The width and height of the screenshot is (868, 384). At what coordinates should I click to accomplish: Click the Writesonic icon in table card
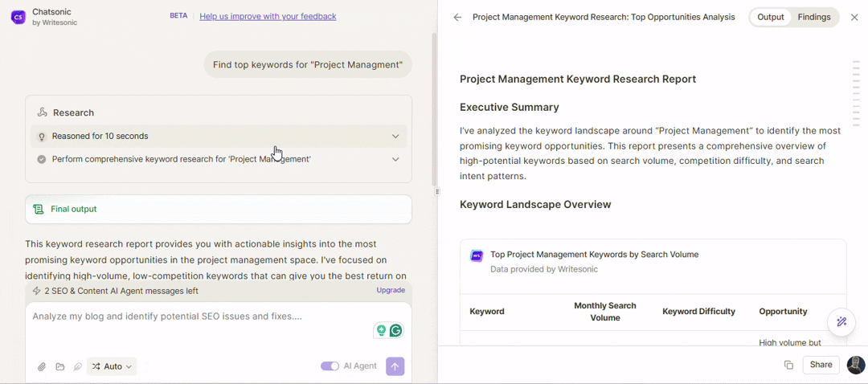coord(476,255)
